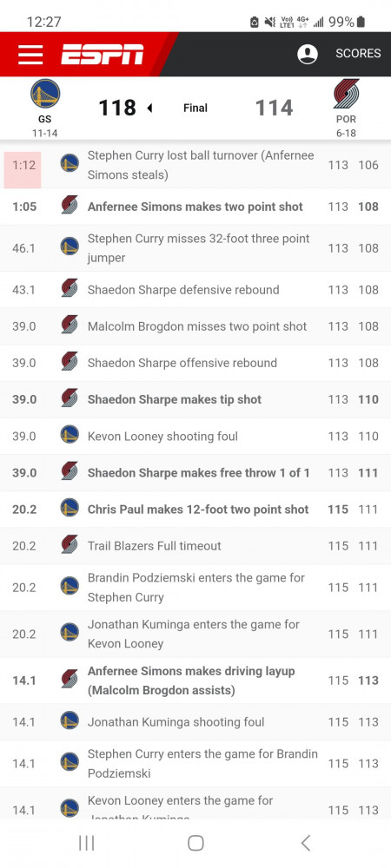Tap the Portland Trail Blazers team logo

point(346,94)
